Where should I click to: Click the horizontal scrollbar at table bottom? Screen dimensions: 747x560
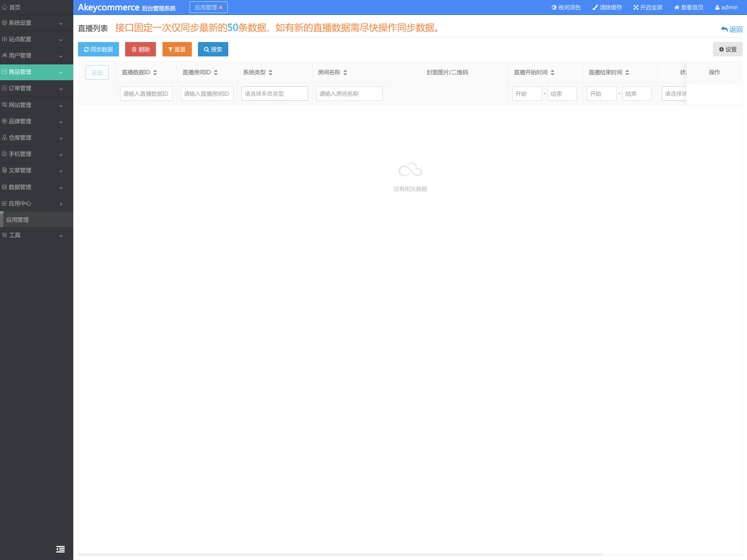pyautogui.click(x=340, y=554)
